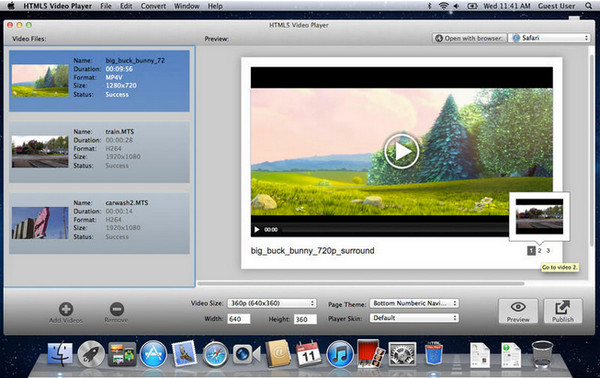This screenshot has width=600, height=378.
Task: Click the Open with browser button
Action: point(470,38)
